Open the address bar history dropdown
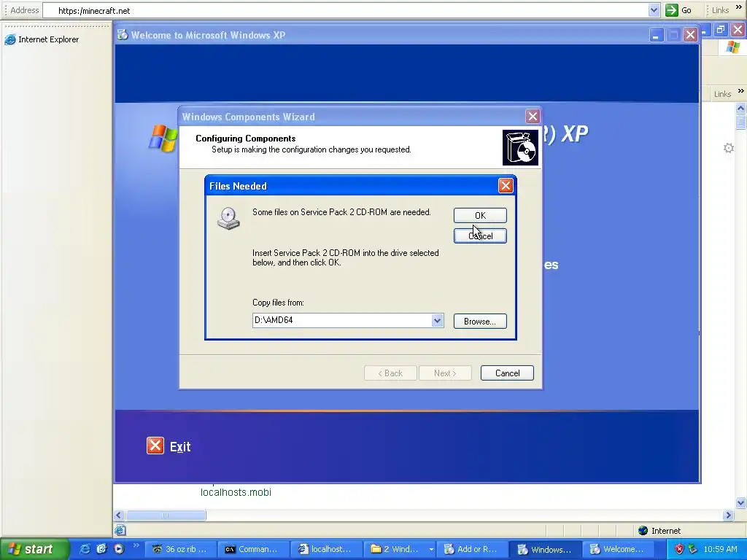This screenshot has height=560, width=747. coord(654,10)
